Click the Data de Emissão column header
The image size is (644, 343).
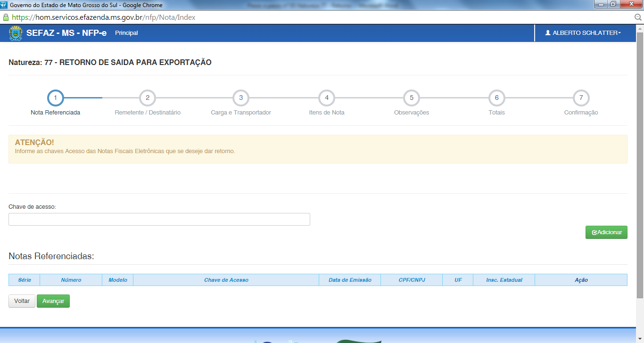[350, 280]
